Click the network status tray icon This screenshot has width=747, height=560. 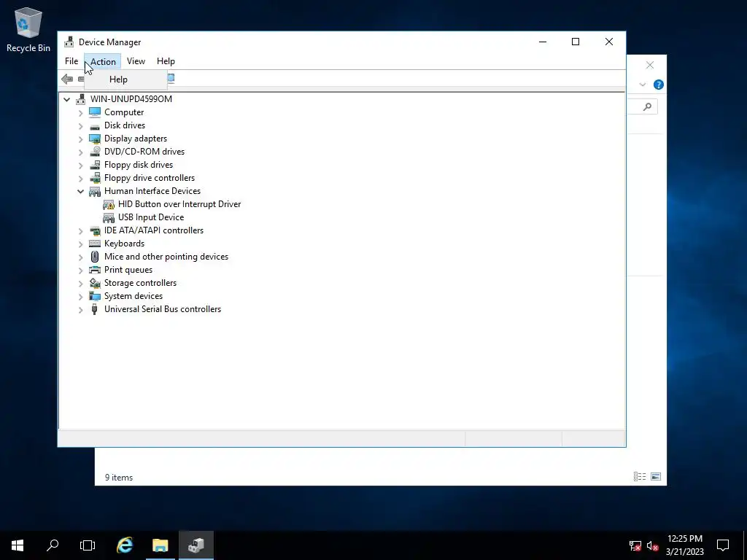635,545
